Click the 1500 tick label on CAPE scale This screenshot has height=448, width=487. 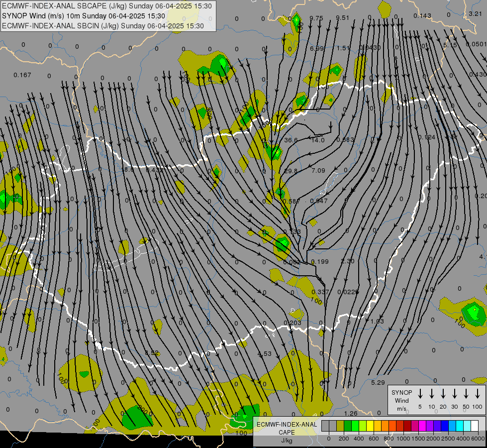pyautogui.click(x=418, y=439)
